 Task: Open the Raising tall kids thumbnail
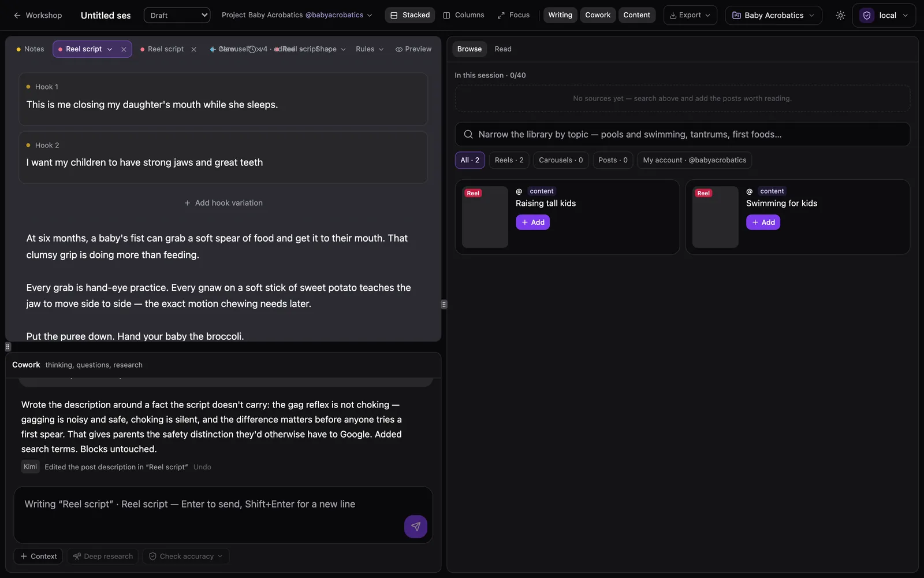coord(485,217)
